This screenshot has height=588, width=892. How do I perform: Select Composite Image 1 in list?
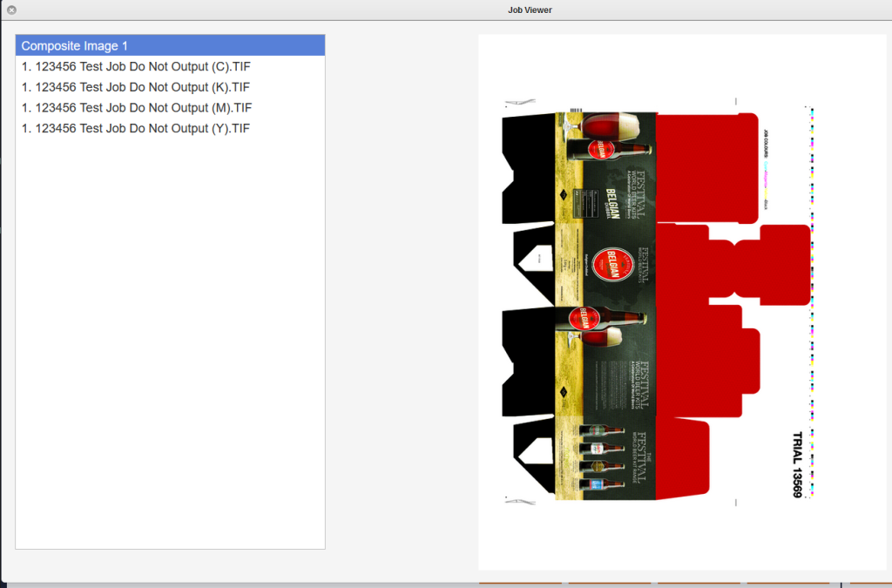coord(171,45)
